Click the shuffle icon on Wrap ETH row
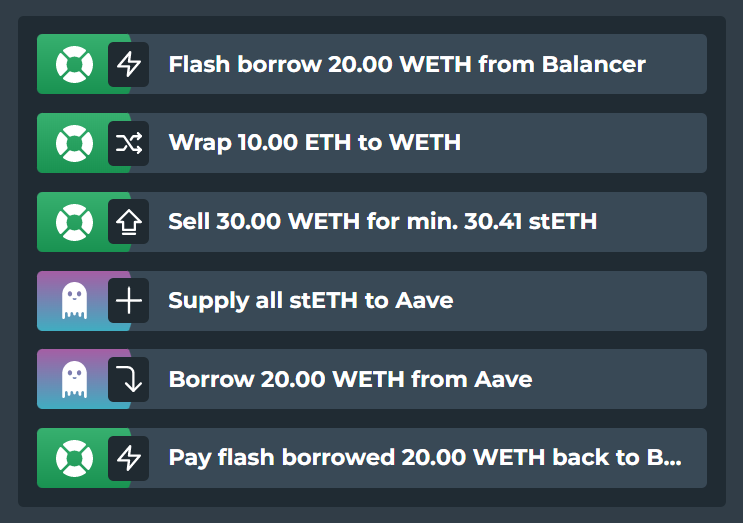 tap(128, 143)
